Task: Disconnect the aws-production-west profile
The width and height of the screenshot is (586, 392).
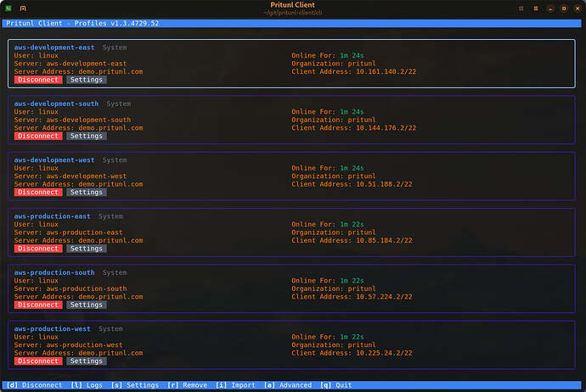Action: point(38,361)
